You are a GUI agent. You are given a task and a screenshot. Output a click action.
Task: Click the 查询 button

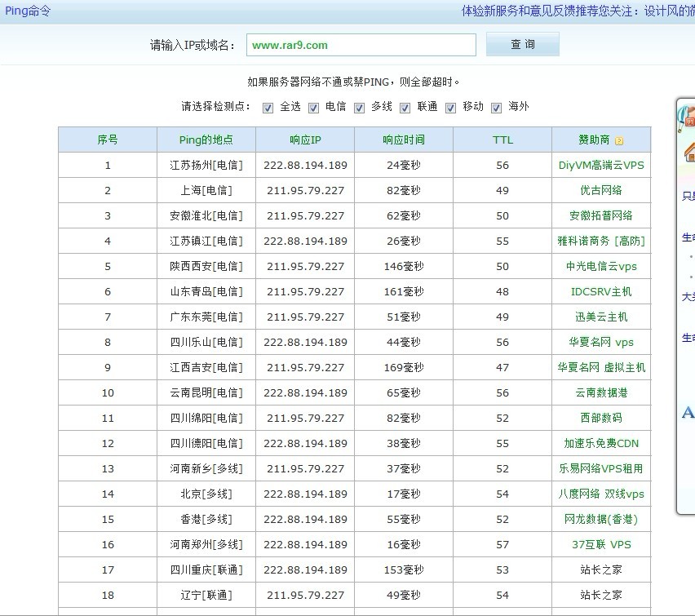pos(523,44)
